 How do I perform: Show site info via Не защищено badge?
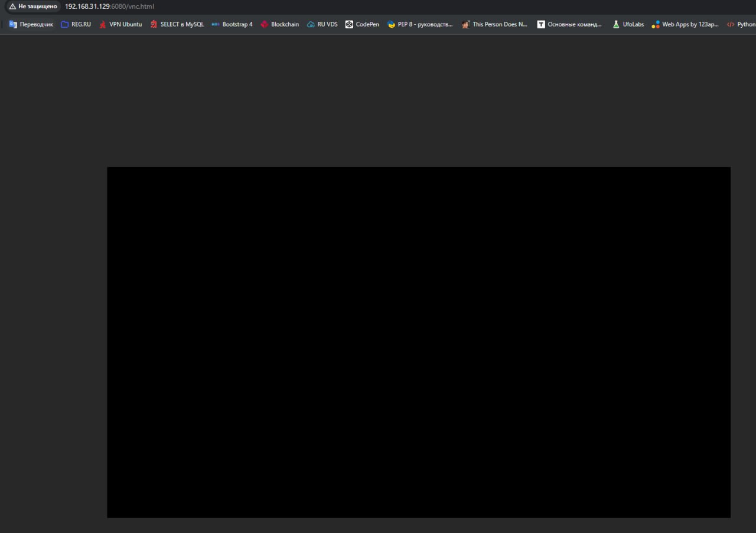click(33, 6)
